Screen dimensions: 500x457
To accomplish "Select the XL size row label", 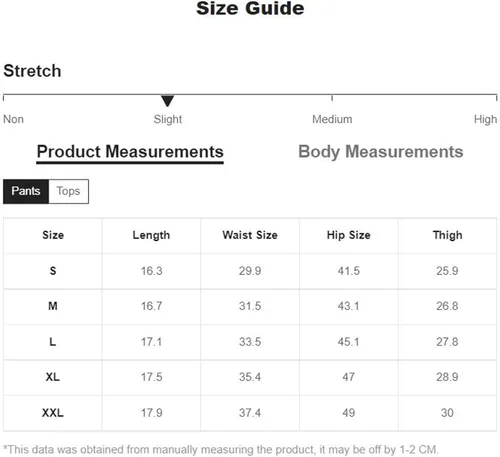I will (x=53, y=377).
